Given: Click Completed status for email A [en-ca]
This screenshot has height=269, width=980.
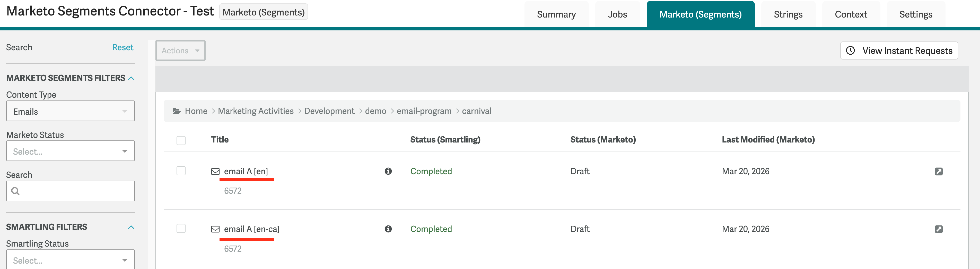Looking at the screenshot, I should click(431, 229).
